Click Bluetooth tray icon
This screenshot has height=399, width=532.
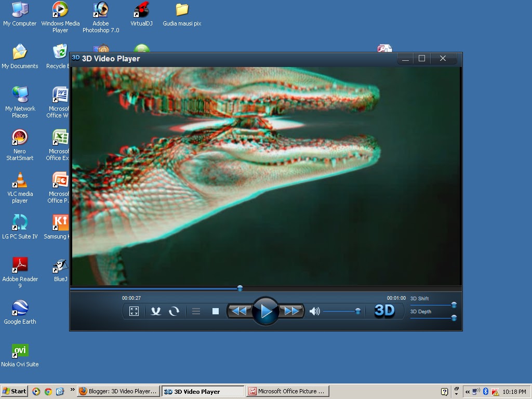(x=486, y=392)
